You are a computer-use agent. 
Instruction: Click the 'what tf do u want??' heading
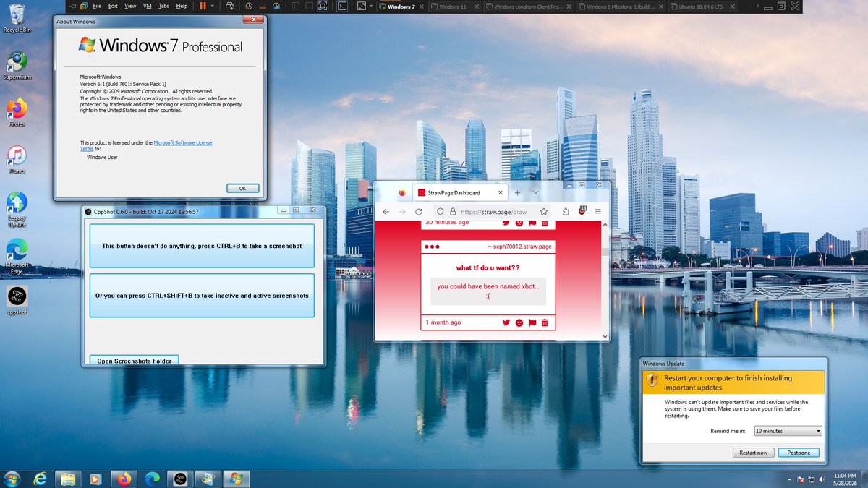click(488, 267)
